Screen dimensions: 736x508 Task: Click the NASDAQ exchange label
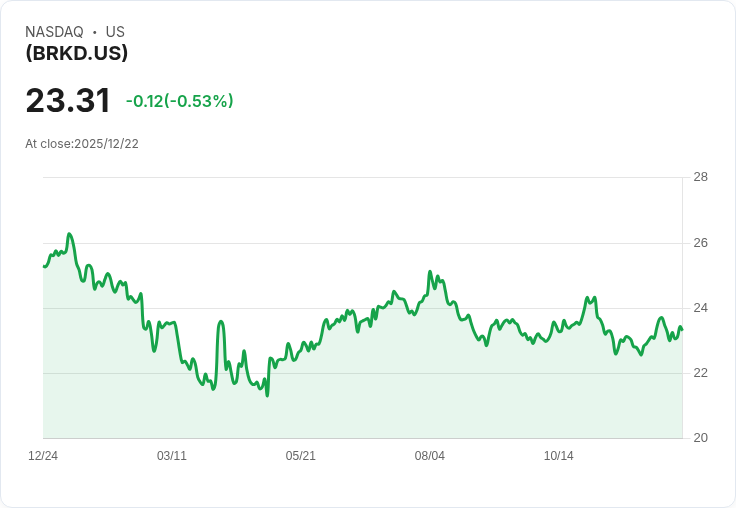[x=54, y=32]
